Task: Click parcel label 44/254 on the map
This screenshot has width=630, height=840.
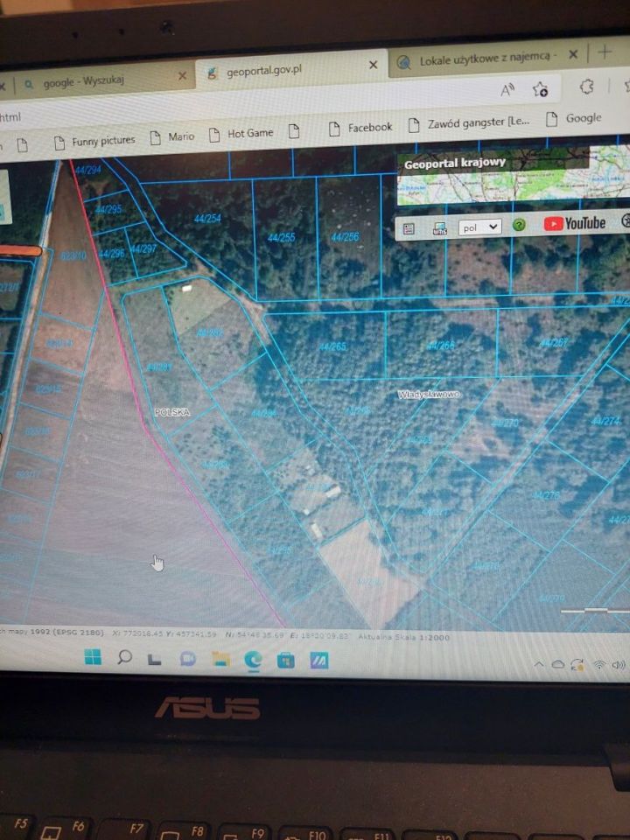Action: pyautogui.click(x=207, y=218)
